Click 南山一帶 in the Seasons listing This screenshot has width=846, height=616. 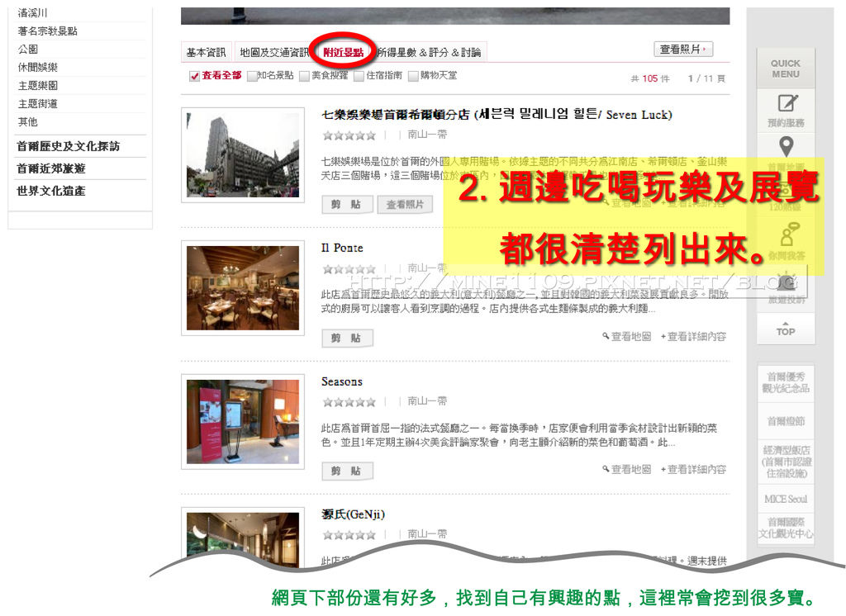[x=427, y=401]
